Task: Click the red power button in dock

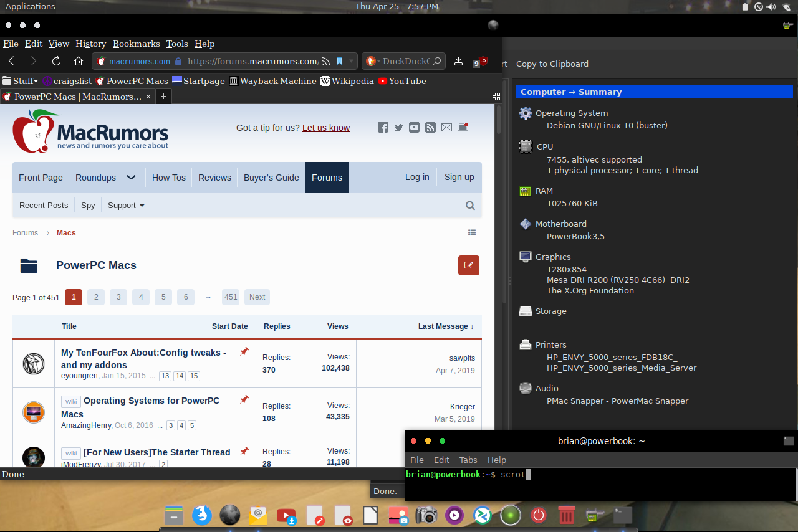Action: pyautogui.click(x=539, y=515)
